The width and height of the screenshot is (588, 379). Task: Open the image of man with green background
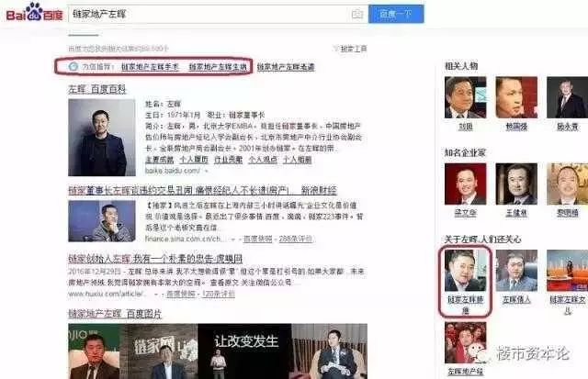point(94,351)
